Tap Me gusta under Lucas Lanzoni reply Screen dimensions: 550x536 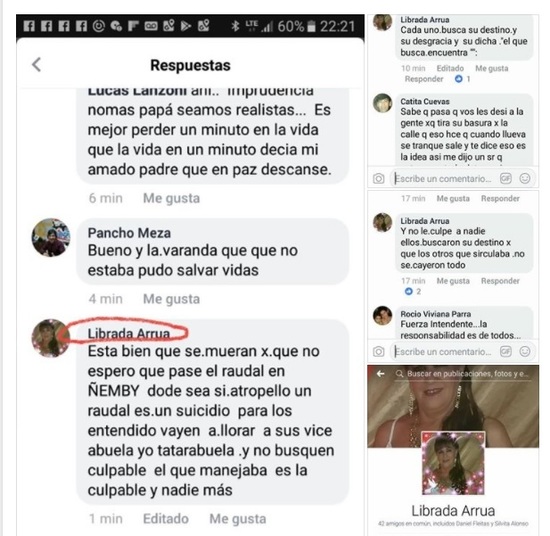pyautogui.click(x=172, y=198)
